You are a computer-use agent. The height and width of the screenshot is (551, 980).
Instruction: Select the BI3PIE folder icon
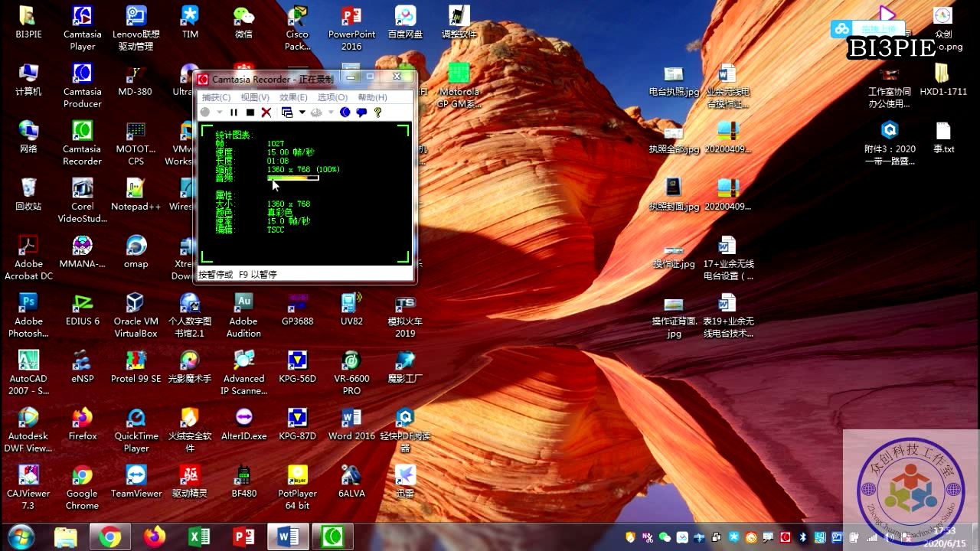(28, 22)
